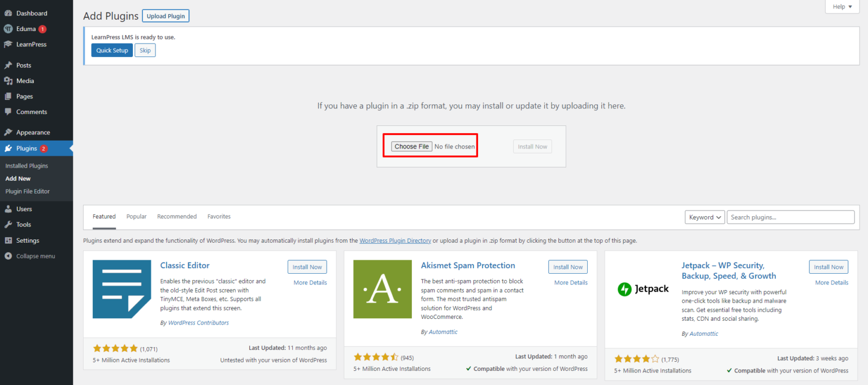Click the Posts pushpin icon

[x=8, y=65]
